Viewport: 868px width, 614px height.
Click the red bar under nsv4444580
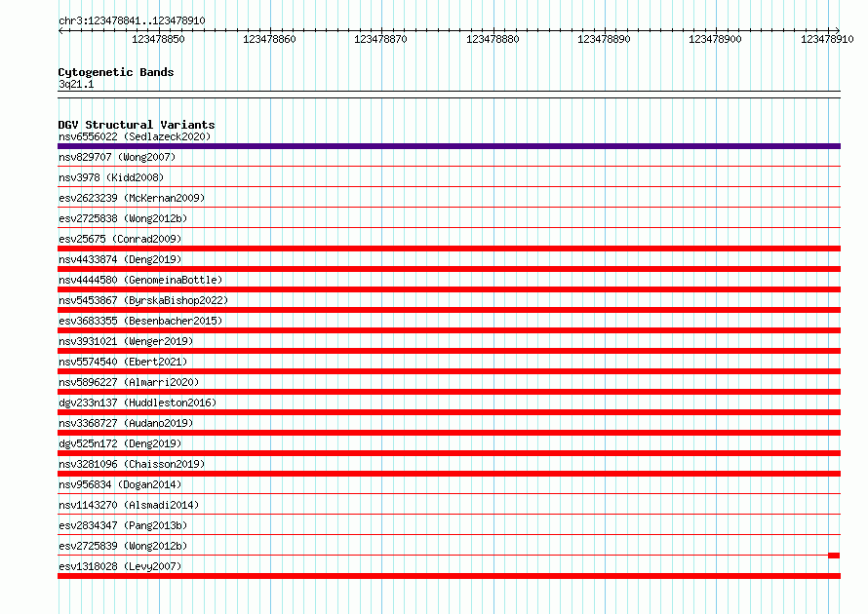coord(449,289)
